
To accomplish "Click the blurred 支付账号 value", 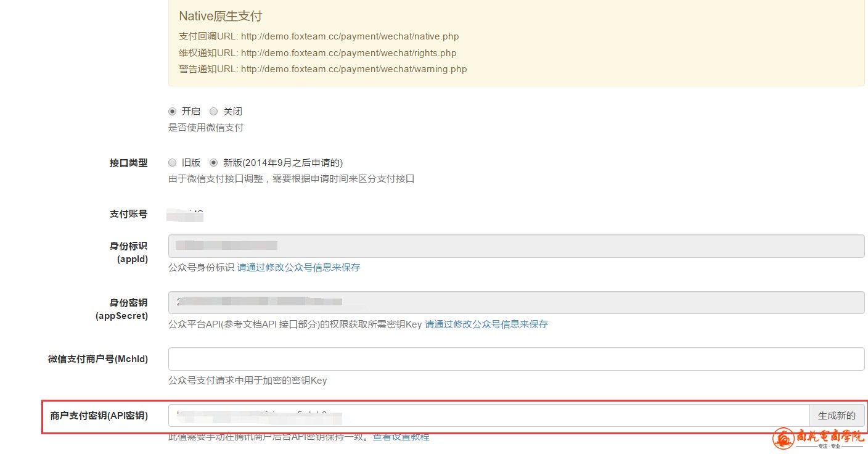I will click(186, 215).
